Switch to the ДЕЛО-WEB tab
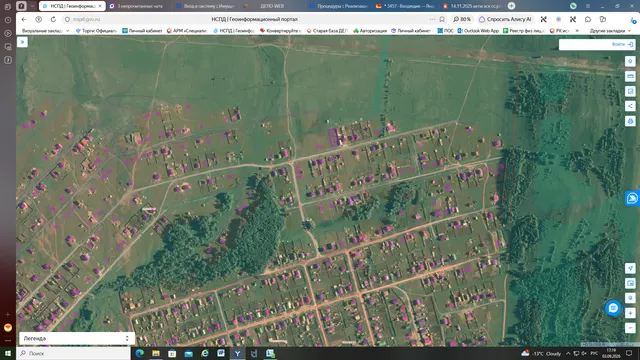The width and height of the screenshot is (640, 360). 271,6
